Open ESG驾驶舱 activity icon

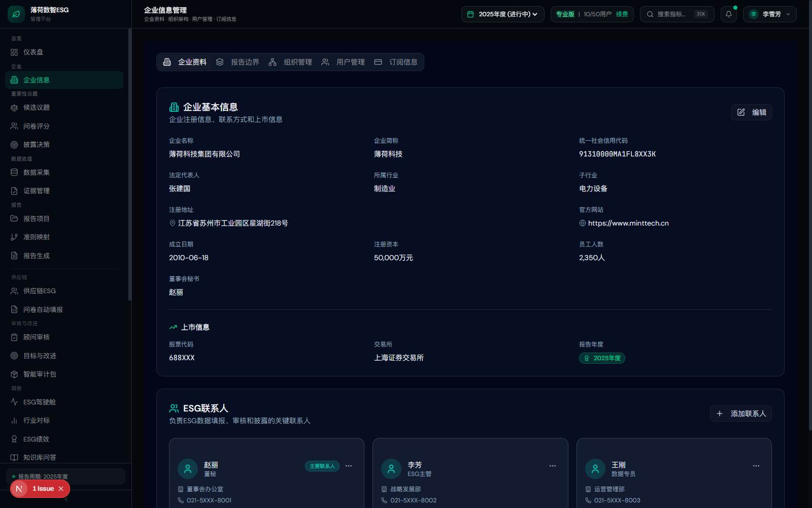tap(14, 402)
